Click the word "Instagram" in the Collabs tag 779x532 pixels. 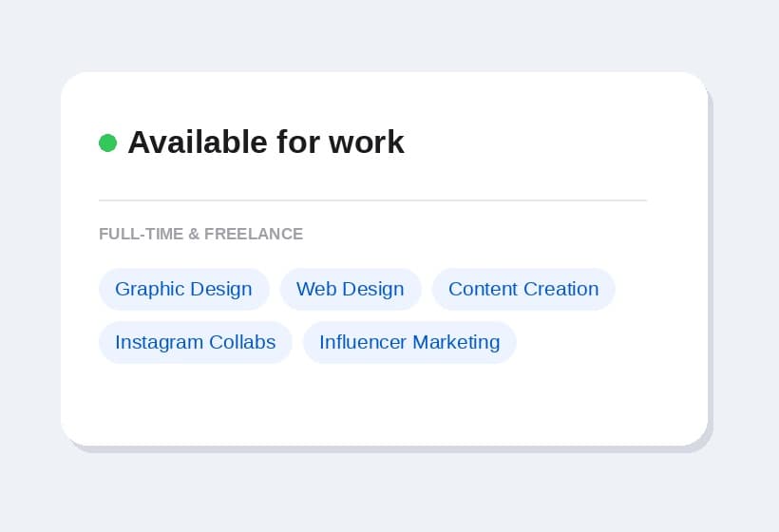coord(159,342)
